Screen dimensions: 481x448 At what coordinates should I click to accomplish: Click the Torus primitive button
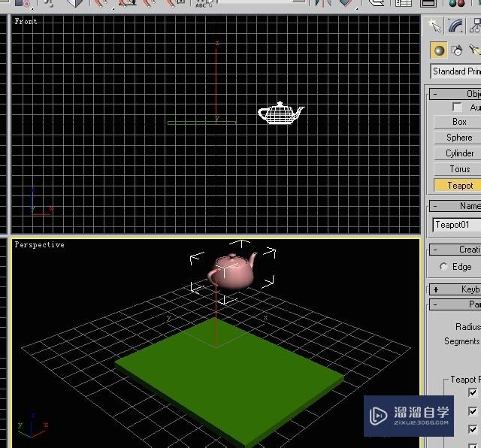point(458,169)
